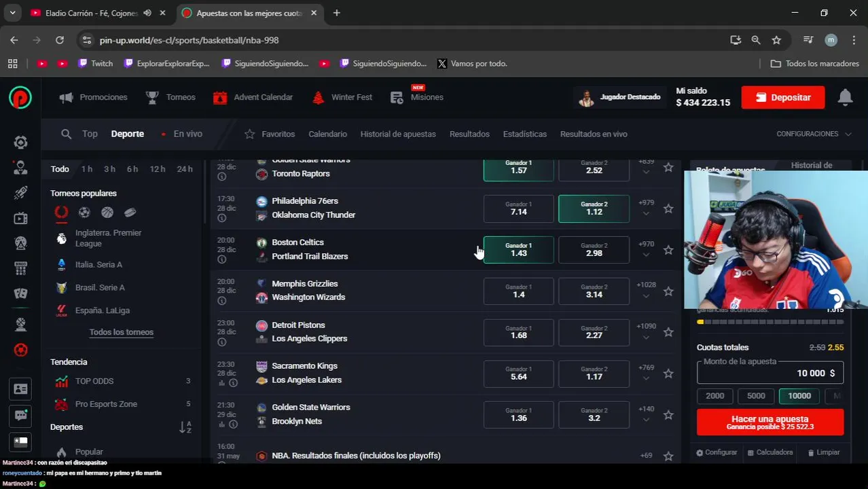This screenshot has height=489, width=868.
Task: Select the rugby ball icon in popular tournaments
Action: click(130, 213)
